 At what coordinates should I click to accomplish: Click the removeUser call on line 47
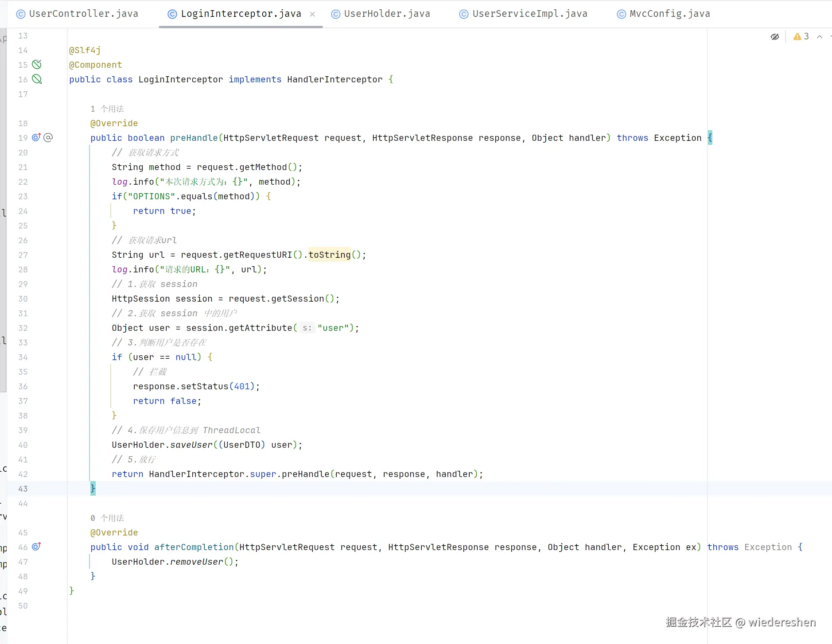[x=197, y=562]
